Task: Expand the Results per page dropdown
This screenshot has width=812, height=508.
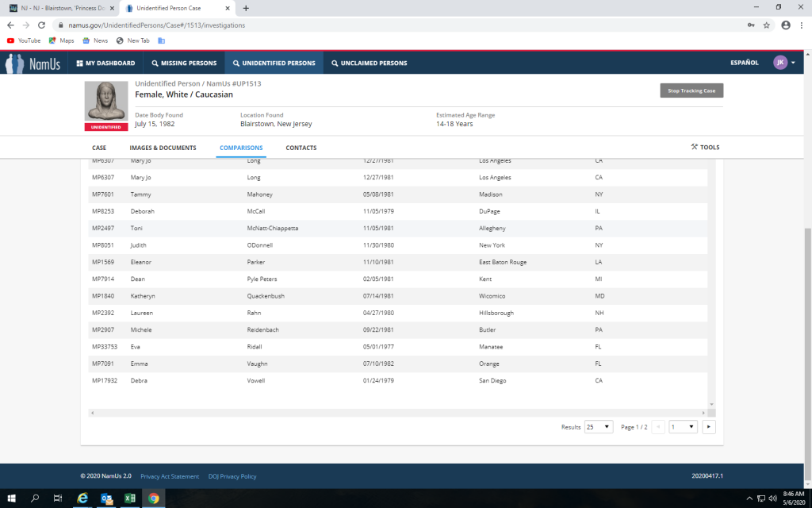Action: [599, 427]
